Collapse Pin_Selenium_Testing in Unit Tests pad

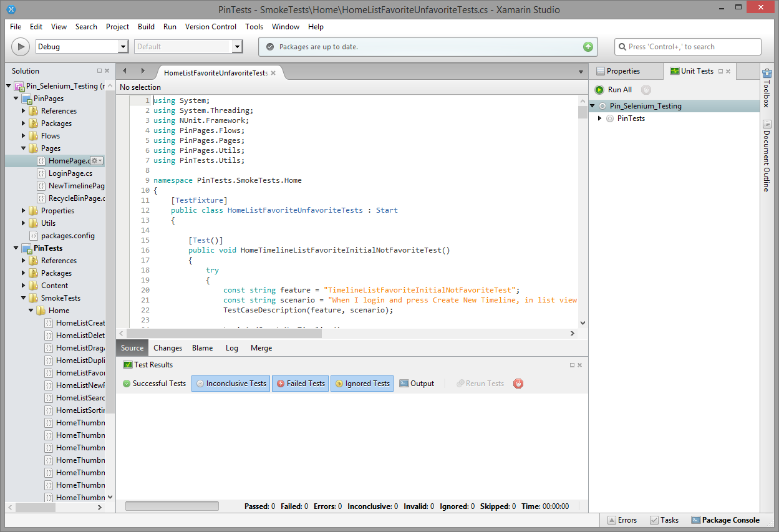(593, 106)
